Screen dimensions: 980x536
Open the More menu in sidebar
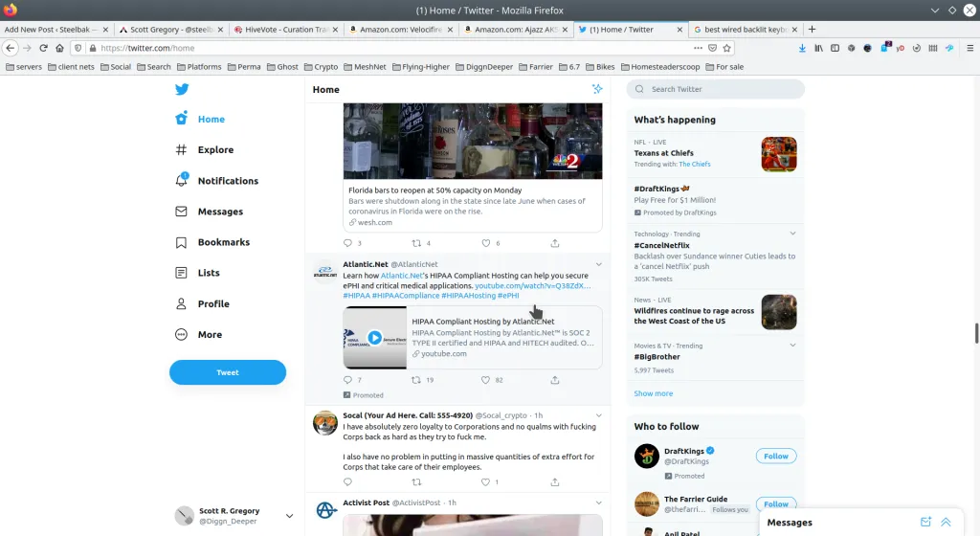(198, 334)
